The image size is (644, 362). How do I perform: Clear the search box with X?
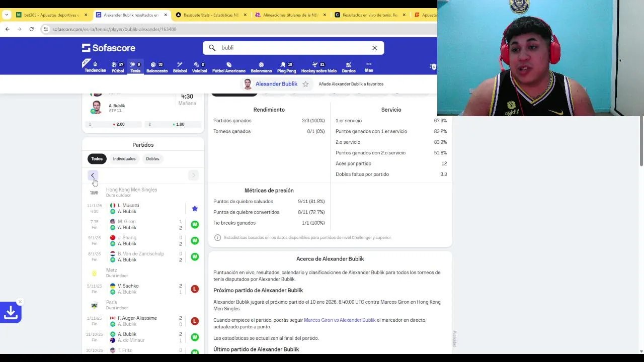coord(374,48)
